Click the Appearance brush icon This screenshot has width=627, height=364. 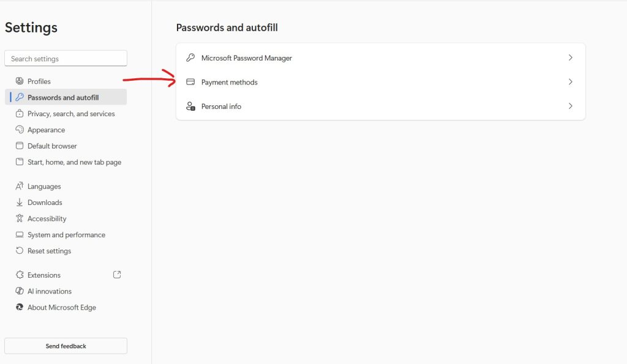18,130
